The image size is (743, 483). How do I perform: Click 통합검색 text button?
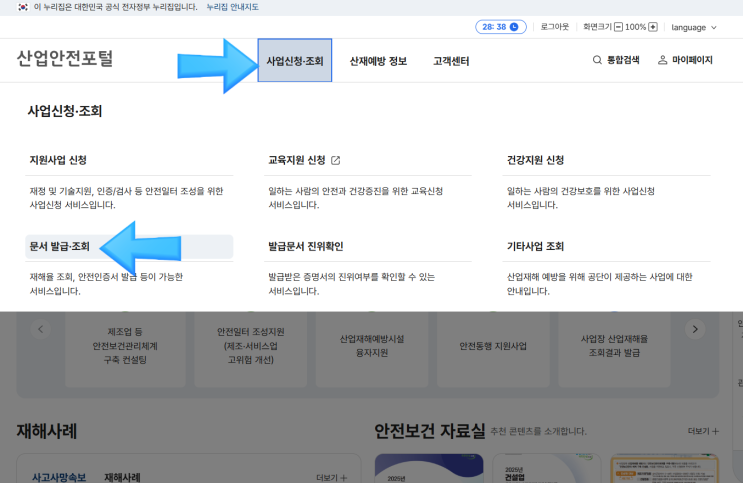(623, 60)
